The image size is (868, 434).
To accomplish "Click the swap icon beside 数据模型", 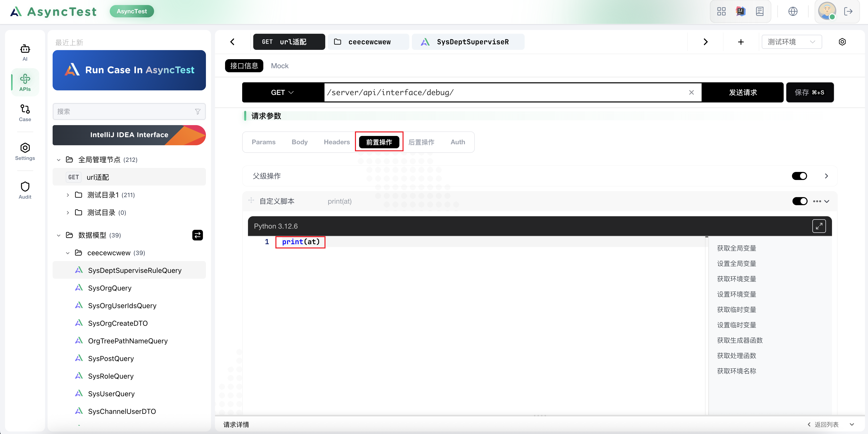I will (198, 235).
